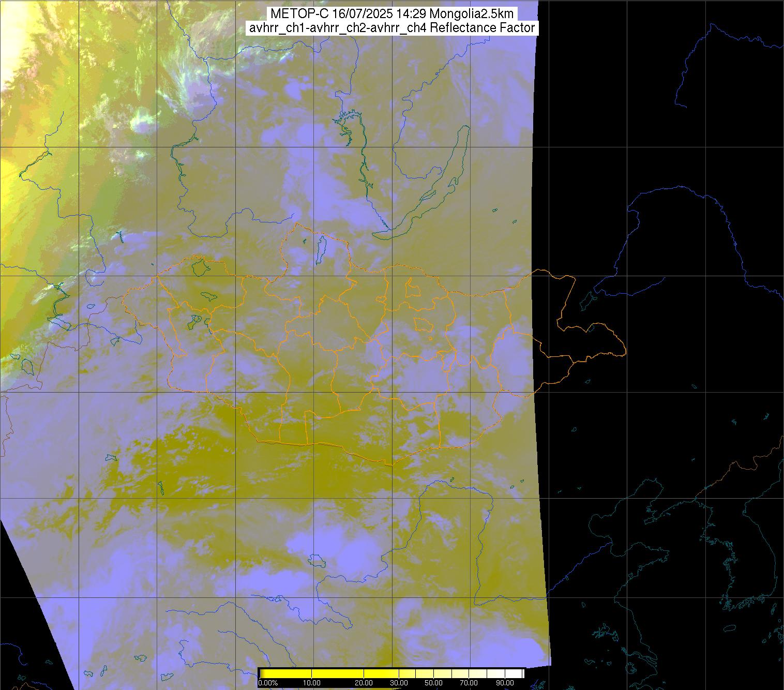Click the 0.00% label on color scale
784x690 pixels.
pyautogui.click(x=268, y=683)
